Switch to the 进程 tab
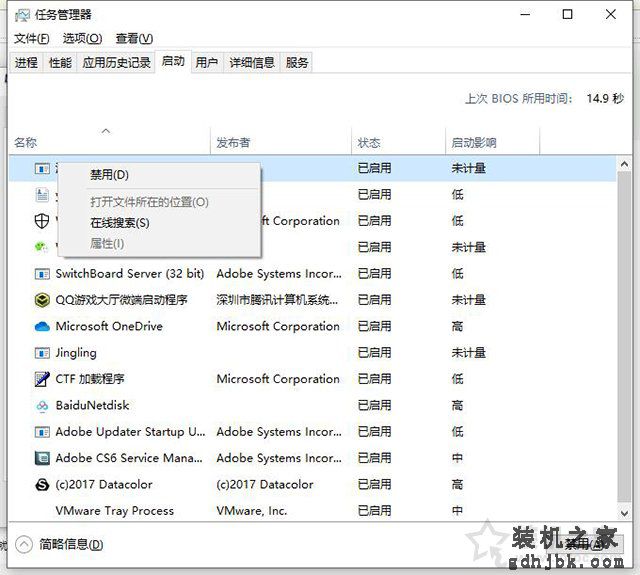Screen dimensions: 640x575 pos(26,62)
